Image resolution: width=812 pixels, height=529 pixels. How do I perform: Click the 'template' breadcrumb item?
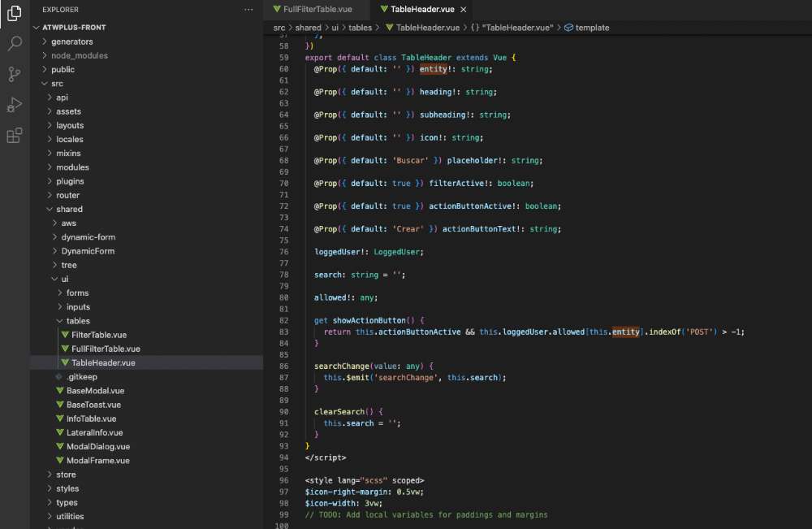592,28
